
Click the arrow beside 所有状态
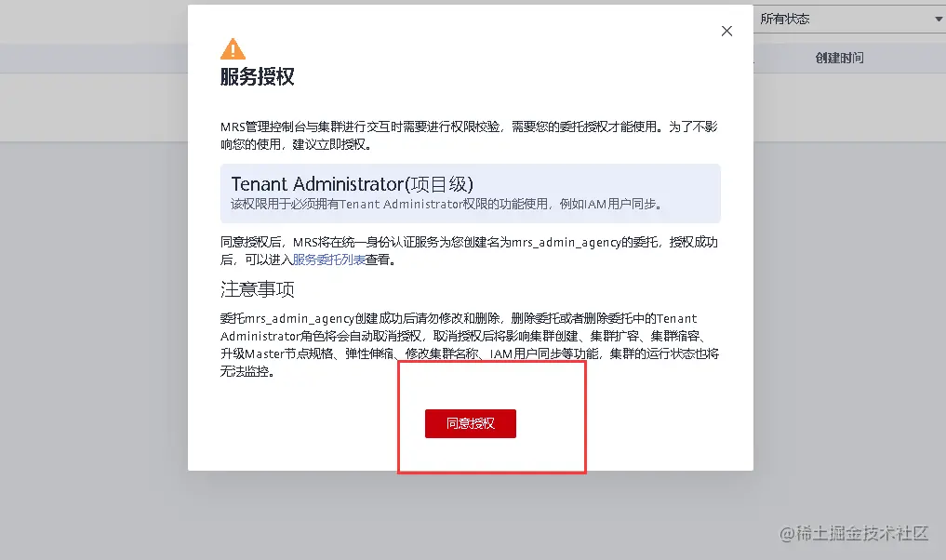pyautogui.click(x=939, y=20)
